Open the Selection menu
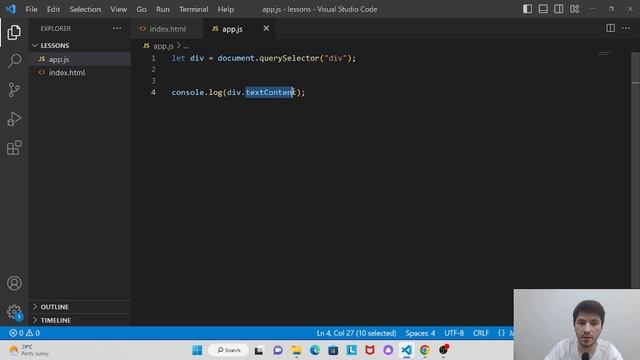640x360 pixels. [85, 9]
